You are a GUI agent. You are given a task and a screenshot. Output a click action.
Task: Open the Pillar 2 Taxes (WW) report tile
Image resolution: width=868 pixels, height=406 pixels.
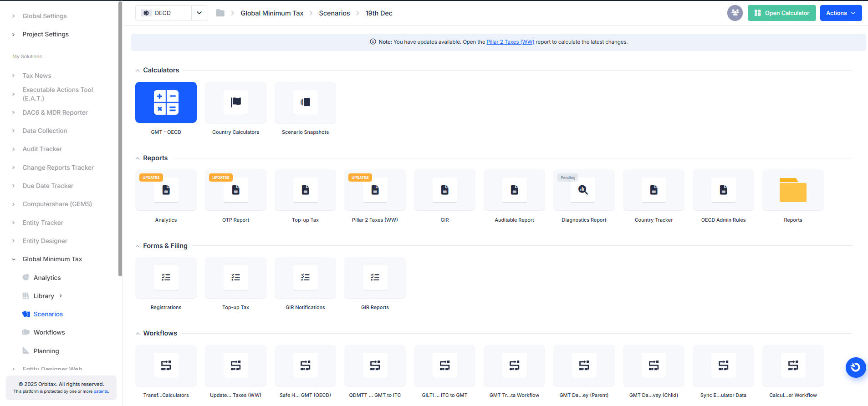point(375,190)
